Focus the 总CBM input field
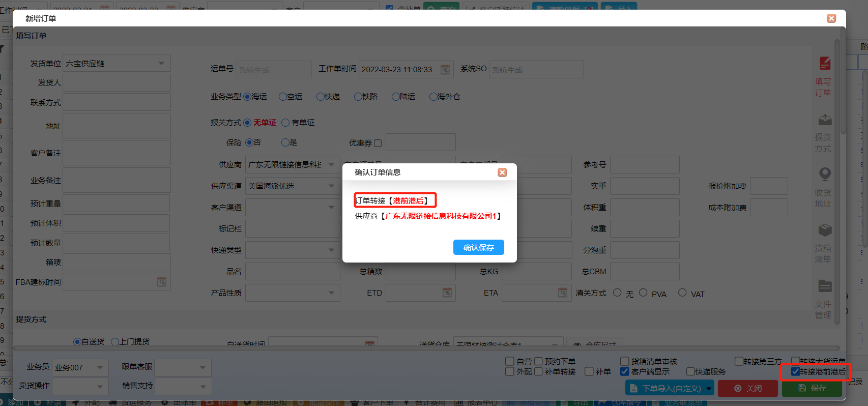Image resolution: width=868 pixels, height=406 pixels. coord(645,271)
